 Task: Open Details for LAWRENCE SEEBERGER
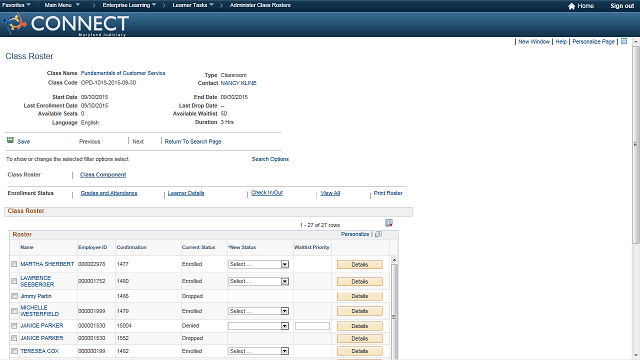click(360, 282)
